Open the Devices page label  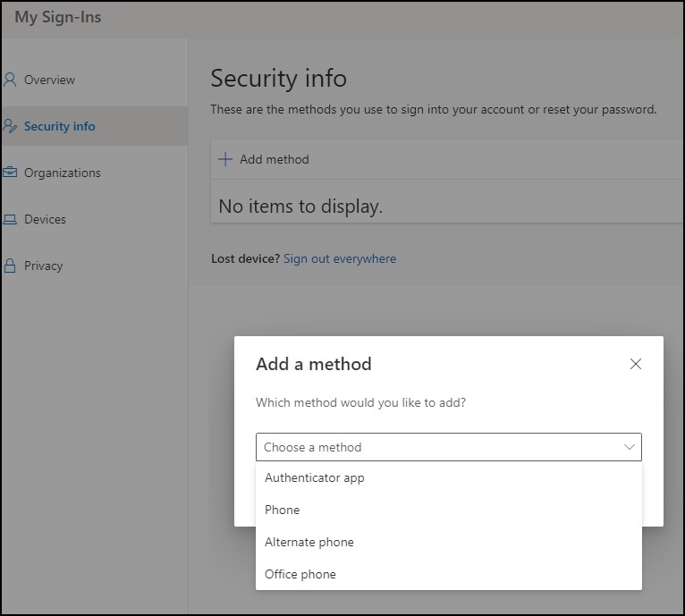coord(45,219)
